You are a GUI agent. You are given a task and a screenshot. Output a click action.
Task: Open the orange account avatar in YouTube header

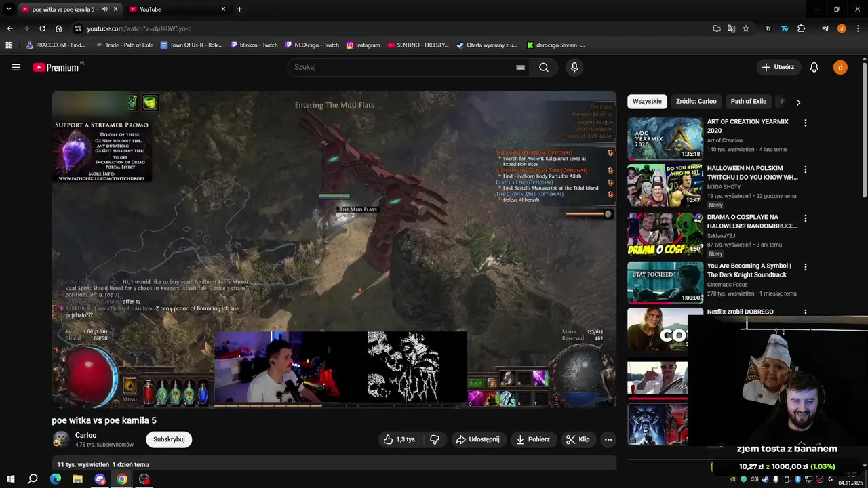840,67
